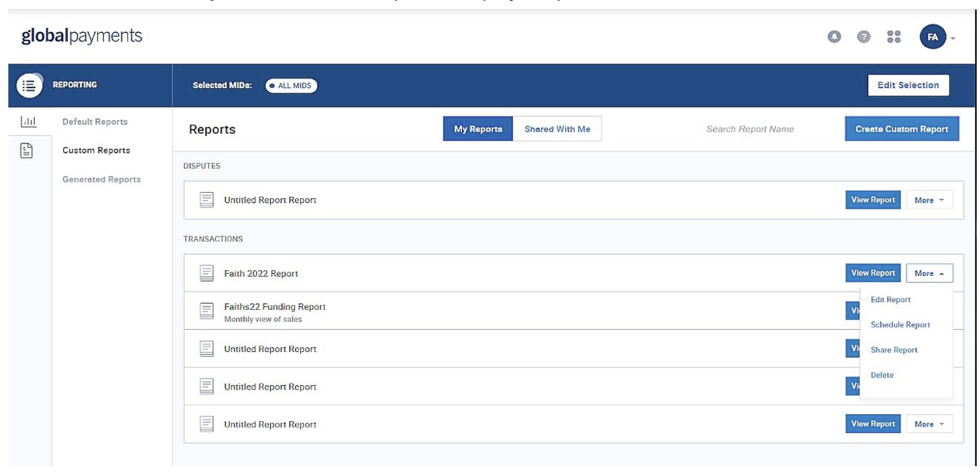Open the help question mark icon

[863, 37]
